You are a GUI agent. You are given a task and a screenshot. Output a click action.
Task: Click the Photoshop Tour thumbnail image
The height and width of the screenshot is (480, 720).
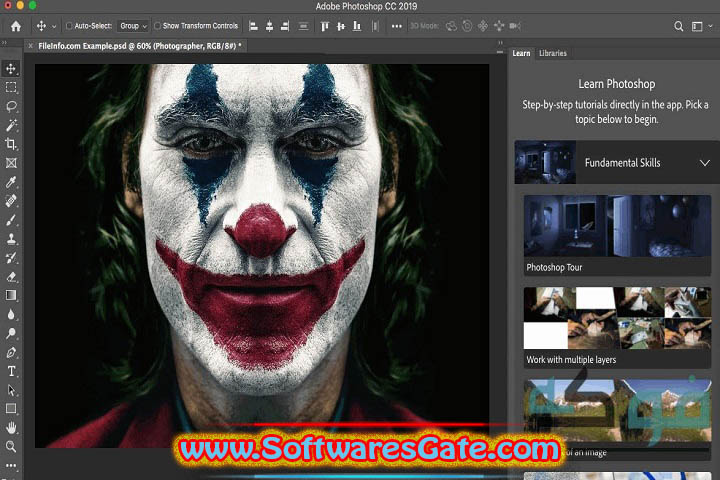[x=617, y=226]
